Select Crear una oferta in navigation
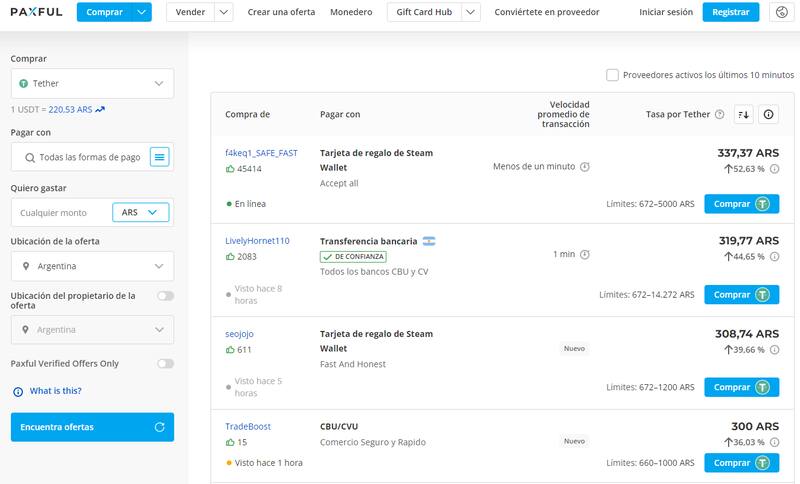This screenshot has width=800, height=484. pos(281,12)
